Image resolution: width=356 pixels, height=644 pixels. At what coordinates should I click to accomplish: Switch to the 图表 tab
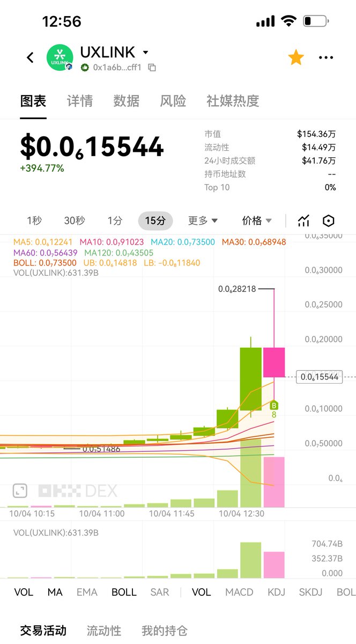click(x=33, y=101)
